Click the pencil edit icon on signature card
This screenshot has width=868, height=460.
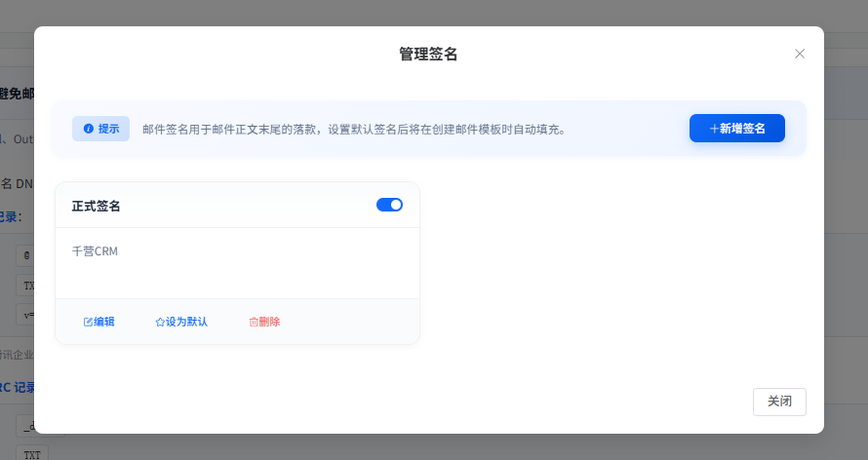click(x=88, y=322)
